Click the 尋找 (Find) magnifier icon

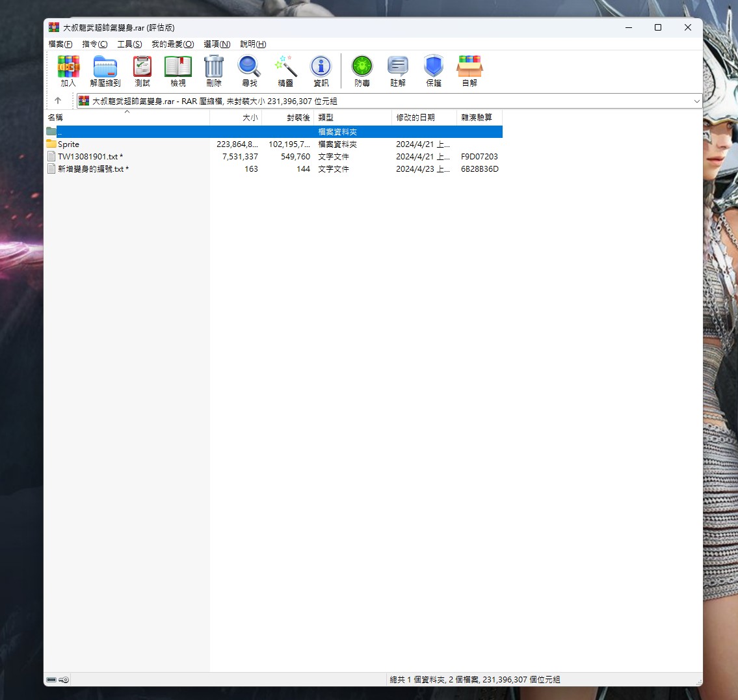click(x=249, y=70)
